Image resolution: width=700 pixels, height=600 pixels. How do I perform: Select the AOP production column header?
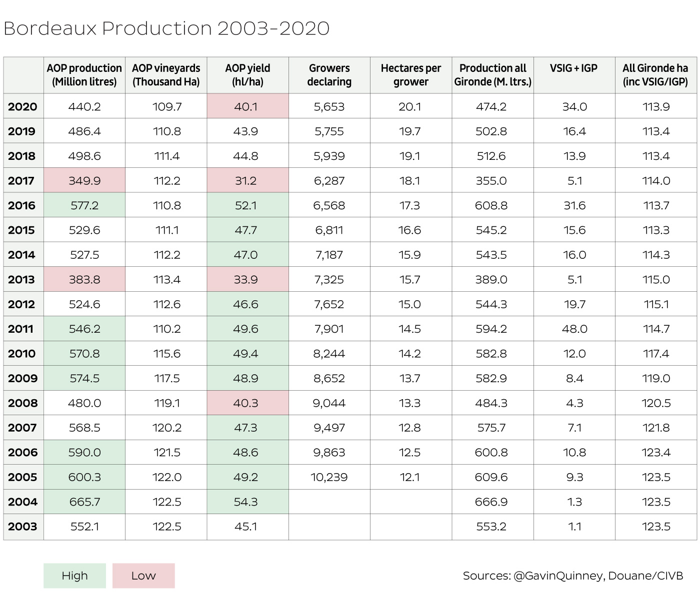(84, 75)
